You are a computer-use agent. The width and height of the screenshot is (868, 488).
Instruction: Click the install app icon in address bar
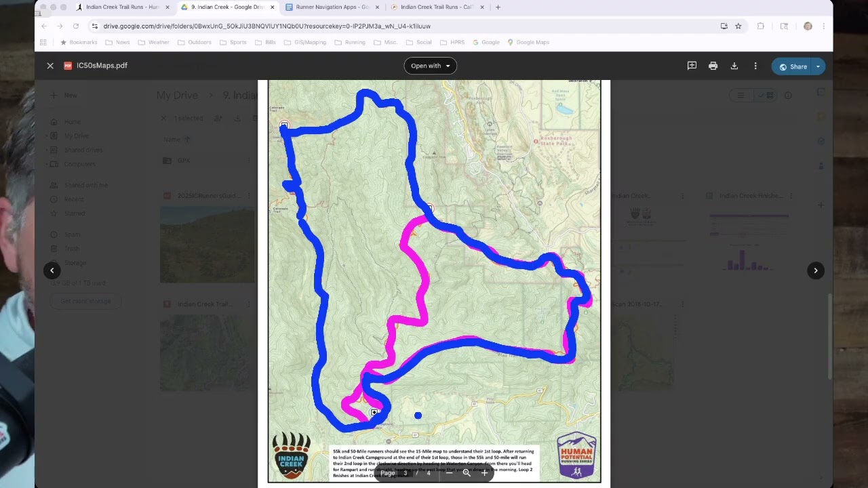724,26
